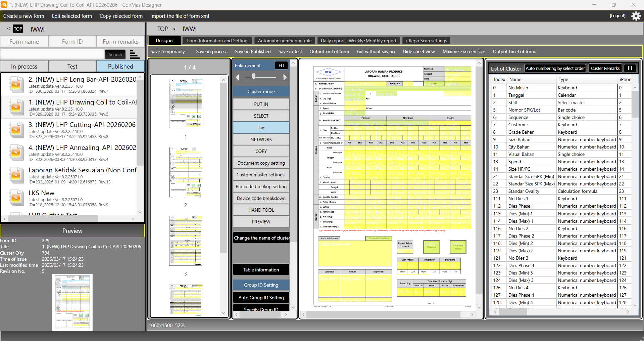The height and width of the screenshot is (341, 644).
Task: Open Daily report Weekly Monthly report tab
Action: point(358,41)
